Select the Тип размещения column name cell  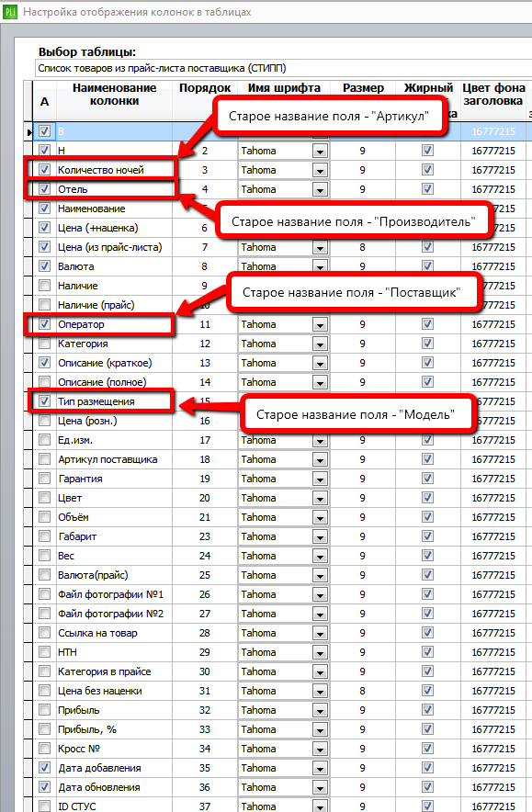point(114,401)
